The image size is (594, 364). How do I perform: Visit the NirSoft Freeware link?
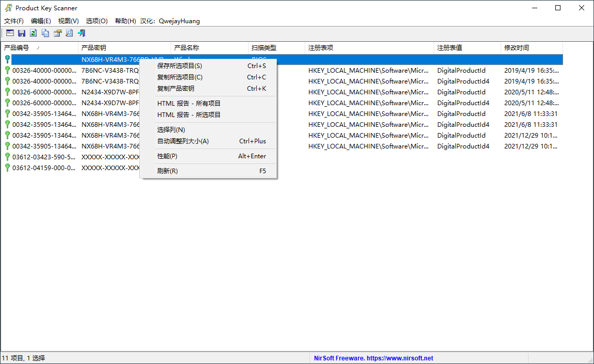pos(374,358)
